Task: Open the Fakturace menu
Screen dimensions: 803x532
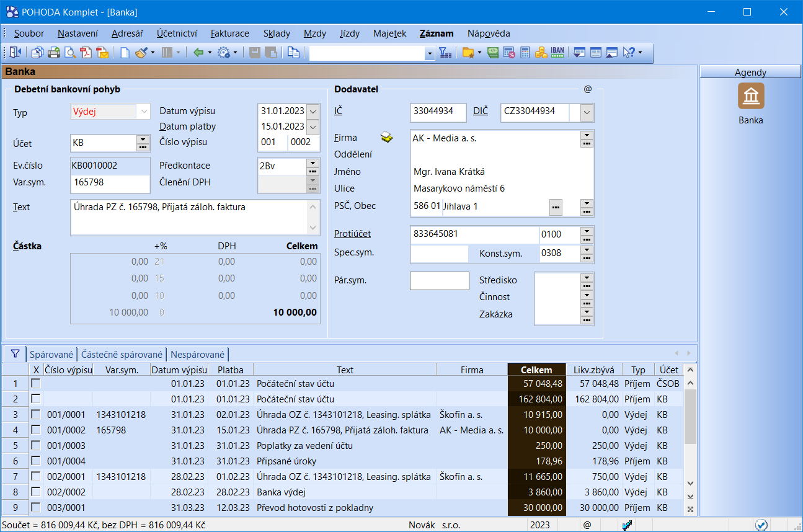Action: pos(230,33)
